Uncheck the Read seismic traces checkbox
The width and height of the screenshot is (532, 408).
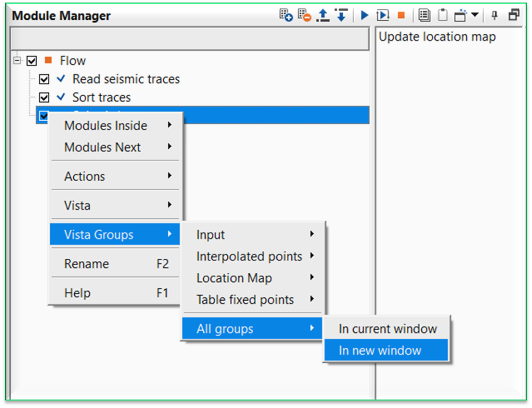pos(44,79)
